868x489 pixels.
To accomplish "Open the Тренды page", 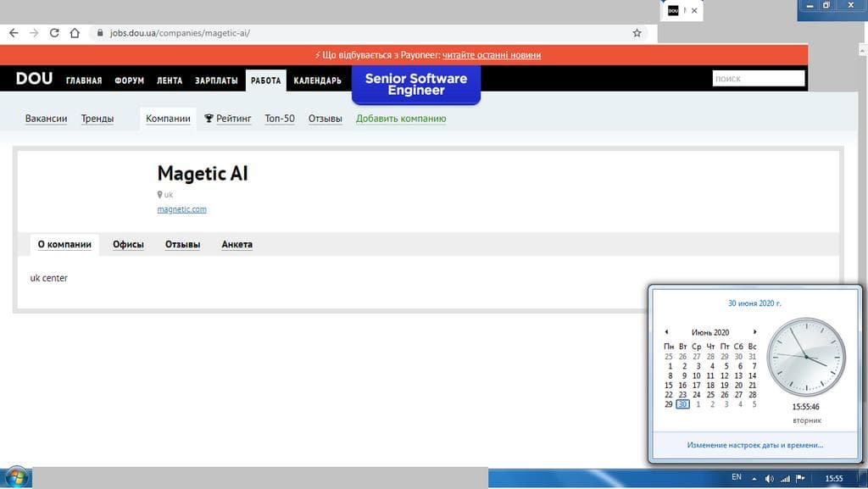I will click(x=97, y=119).
